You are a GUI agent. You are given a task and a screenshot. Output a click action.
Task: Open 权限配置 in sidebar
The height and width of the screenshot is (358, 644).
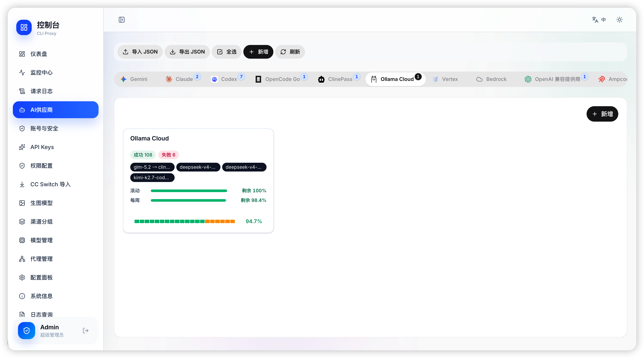click(x=55, y=166)
